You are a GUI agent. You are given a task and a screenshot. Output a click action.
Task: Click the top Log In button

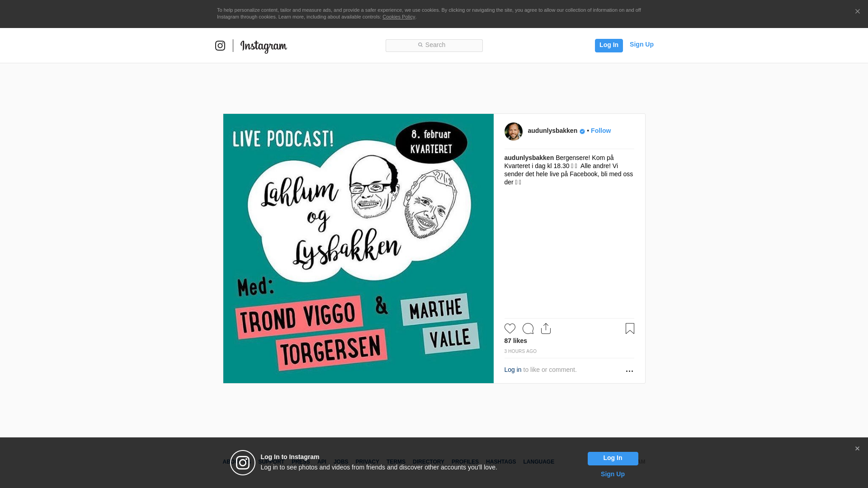click(609, 45)
